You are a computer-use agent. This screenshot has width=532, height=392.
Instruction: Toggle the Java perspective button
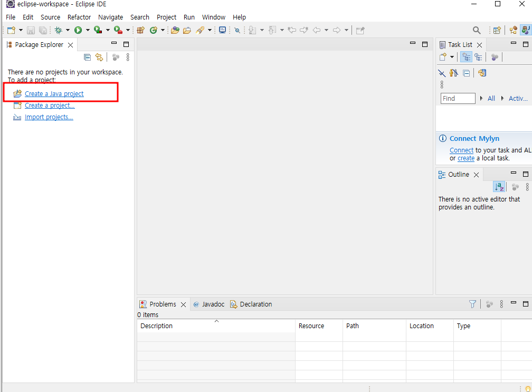coord(526,30)
